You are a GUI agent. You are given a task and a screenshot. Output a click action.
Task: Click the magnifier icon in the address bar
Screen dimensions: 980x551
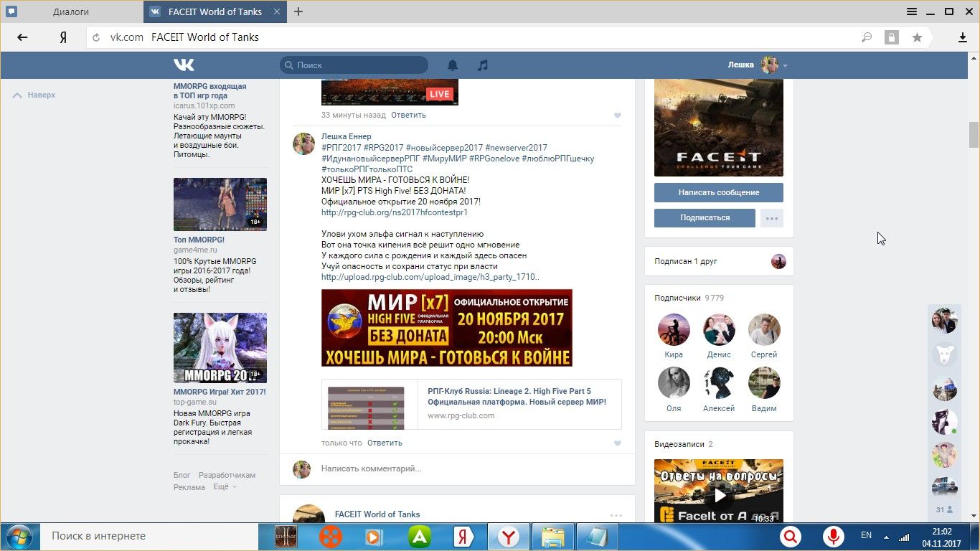pyautogui.click(x=867, y=37)
